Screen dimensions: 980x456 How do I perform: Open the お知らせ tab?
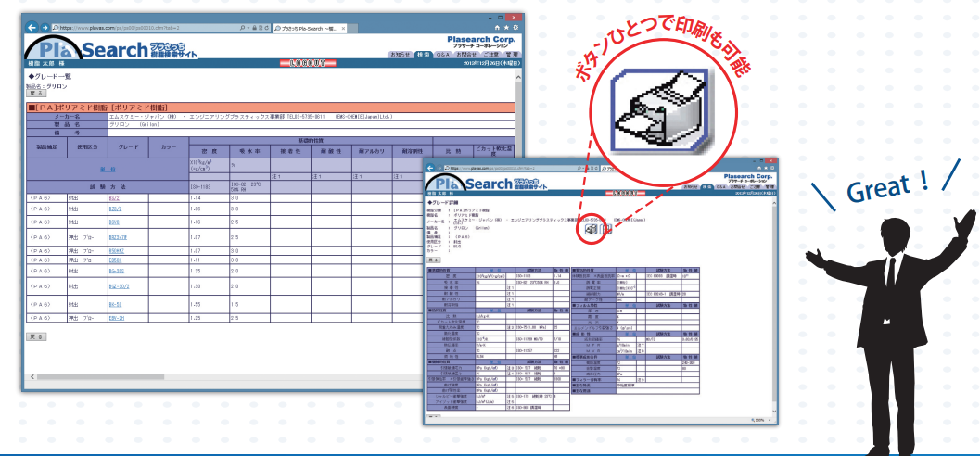tap(400, 56)
